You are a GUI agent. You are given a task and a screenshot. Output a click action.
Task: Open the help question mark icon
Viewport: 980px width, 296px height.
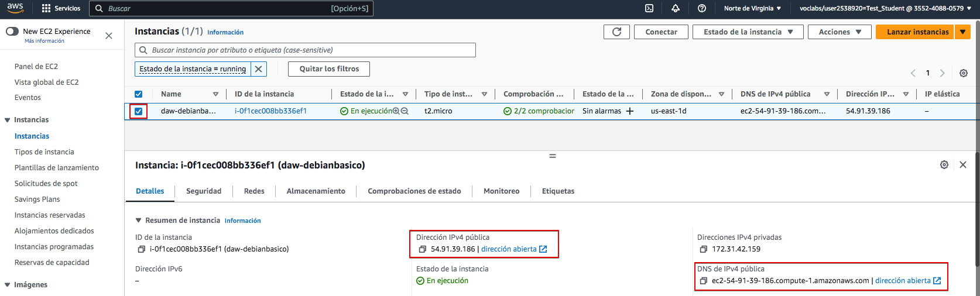[702, 8]
